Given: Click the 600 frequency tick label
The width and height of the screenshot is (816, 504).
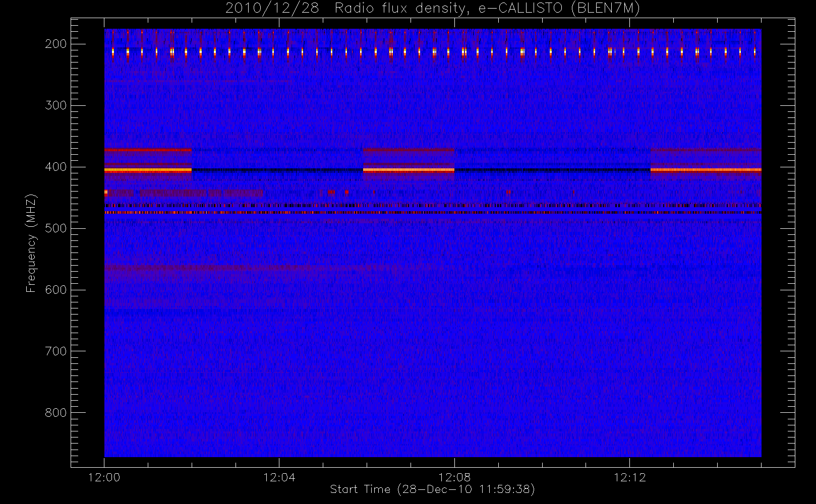Looking at the screenshot, I should tap(55, 290).
